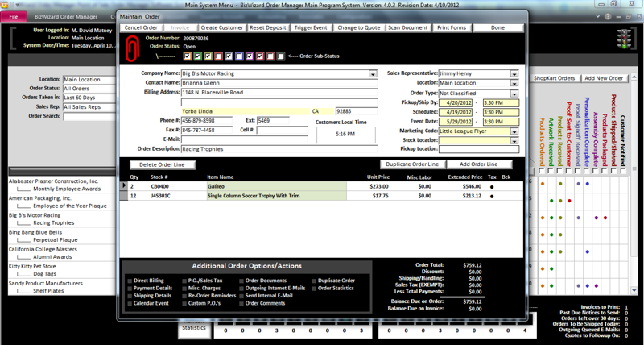Open the Location dropdown in Maintain Order

tap(514, 84)
